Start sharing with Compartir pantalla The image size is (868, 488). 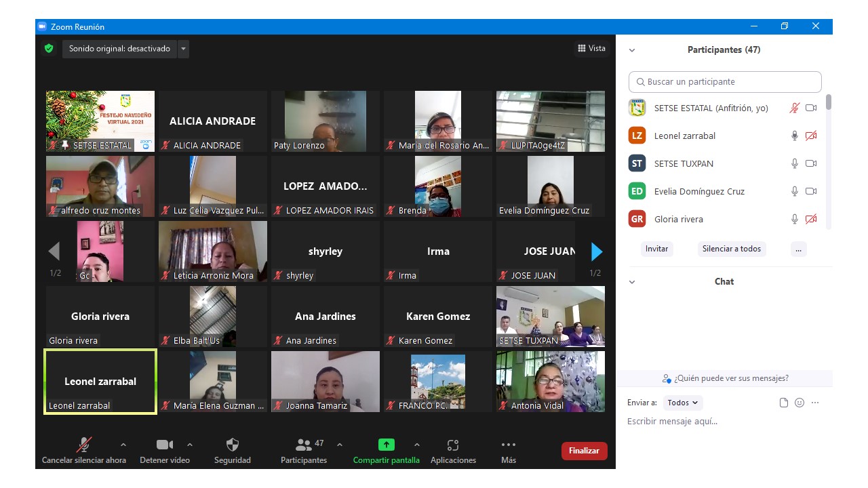pyautogui.click(x=386, y=451)
